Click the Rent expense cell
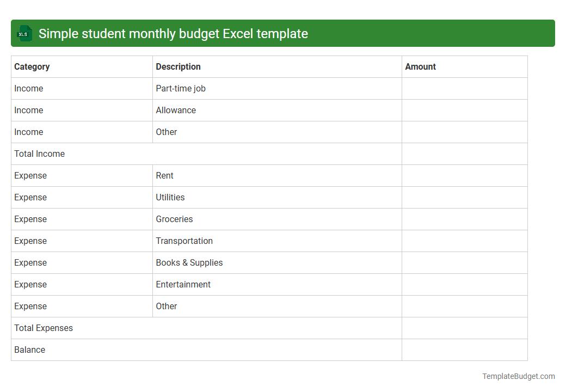Viewport: 566px width, 392px height. (164, 175)
